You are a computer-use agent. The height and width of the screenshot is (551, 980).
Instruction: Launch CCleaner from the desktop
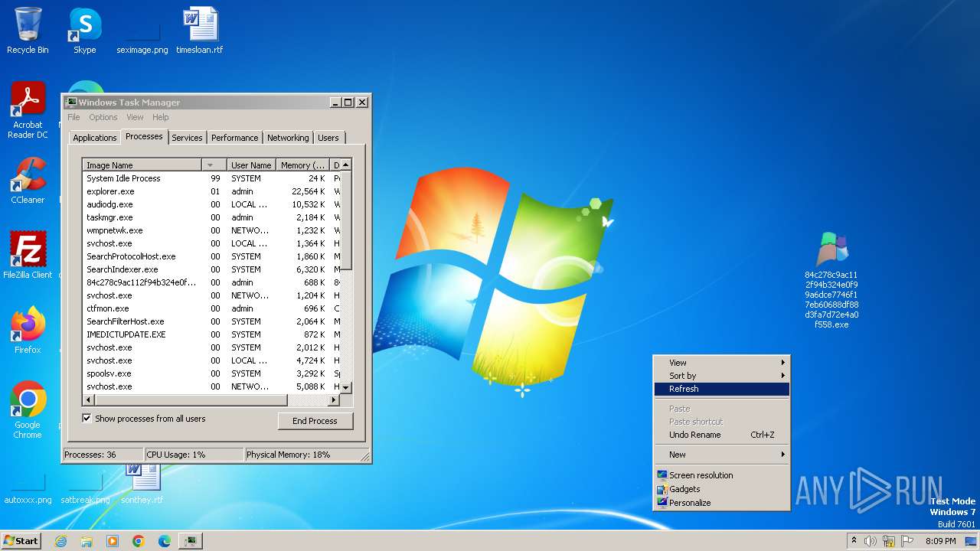click(x=28, y=181)
